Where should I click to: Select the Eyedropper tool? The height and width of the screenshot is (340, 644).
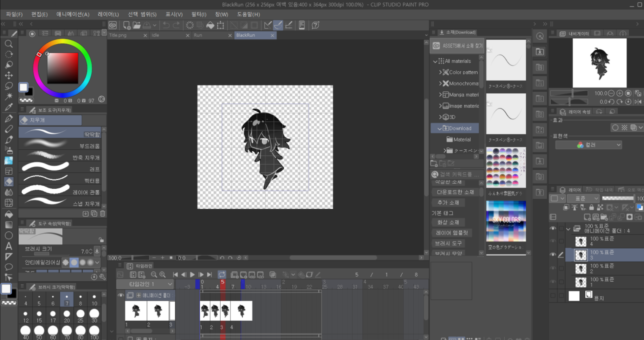tap(9, 107)
